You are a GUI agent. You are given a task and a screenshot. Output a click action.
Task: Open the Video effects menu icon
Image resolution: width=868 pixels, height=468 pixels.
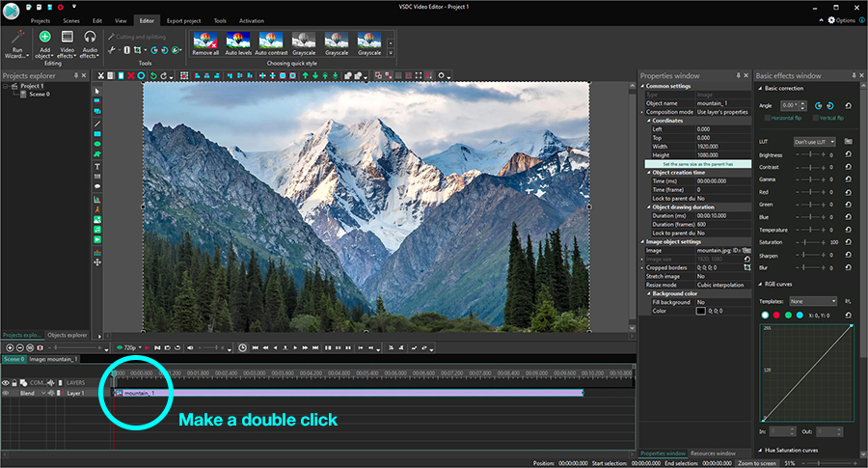pos(68,37)
